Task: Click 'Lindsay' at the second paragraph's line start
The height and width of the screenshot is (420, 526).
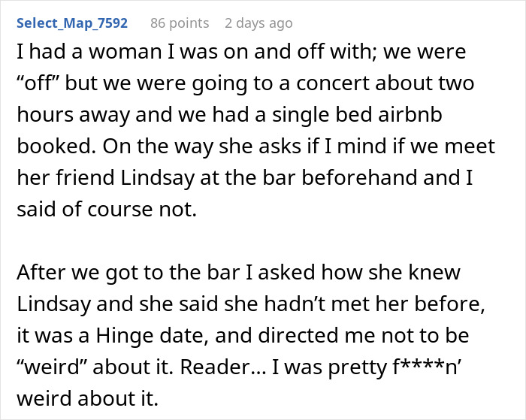Action: pos(50,302)
